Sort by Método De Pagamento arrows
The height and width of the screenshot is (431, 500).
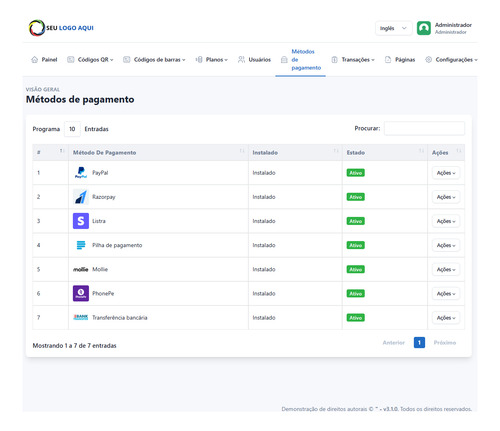(242, 151)
